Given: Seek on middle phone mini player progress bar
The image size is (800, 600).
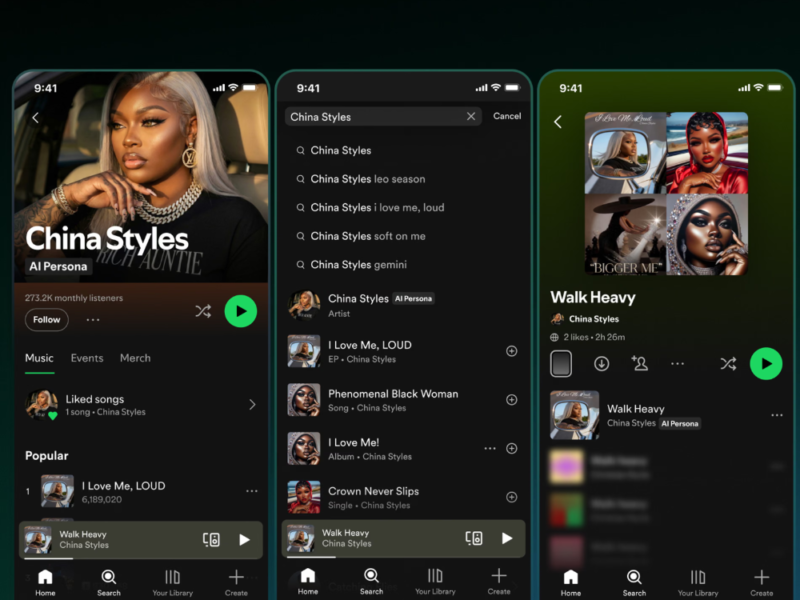Looking at the screenshot, I should click(x=403, y=557).
